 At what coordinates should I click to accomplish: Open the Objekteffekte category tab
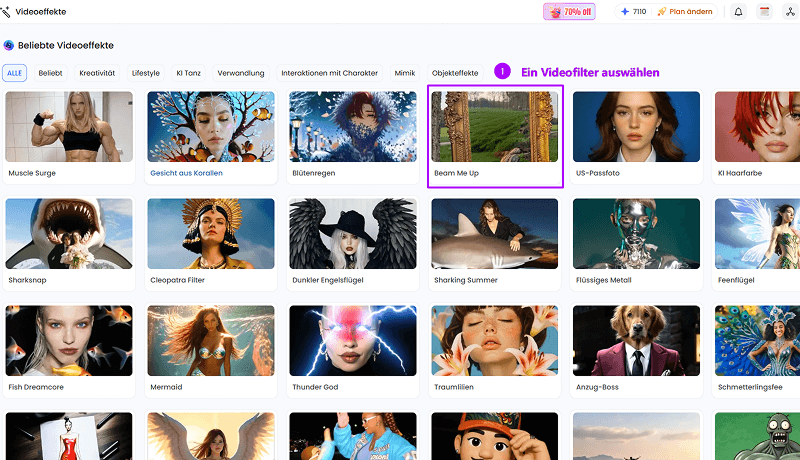455,73
